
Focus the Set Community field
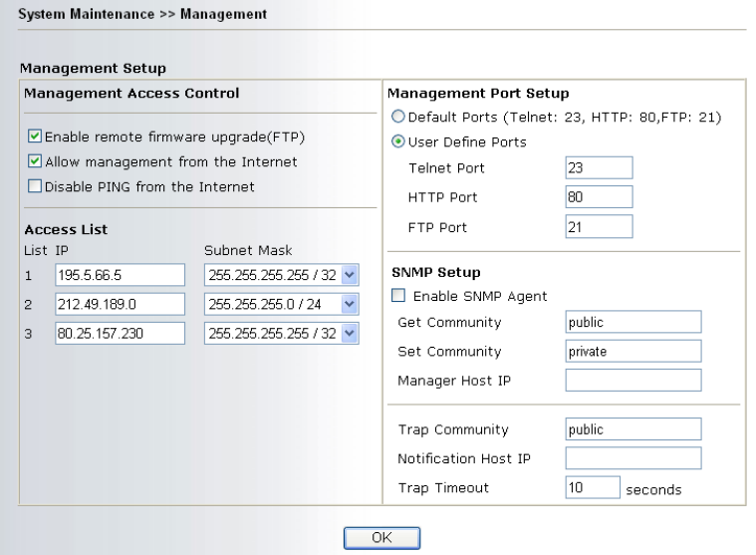coord(632,351)
